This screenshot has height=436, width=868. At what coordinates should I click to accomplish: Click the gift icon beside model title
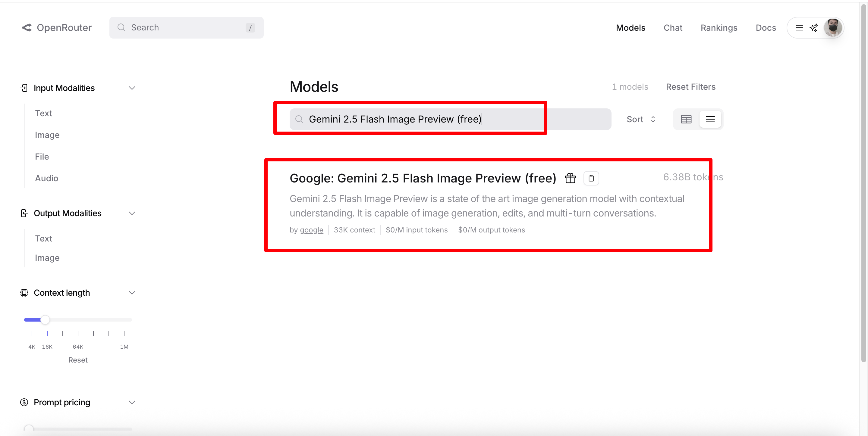pos(570,178)
